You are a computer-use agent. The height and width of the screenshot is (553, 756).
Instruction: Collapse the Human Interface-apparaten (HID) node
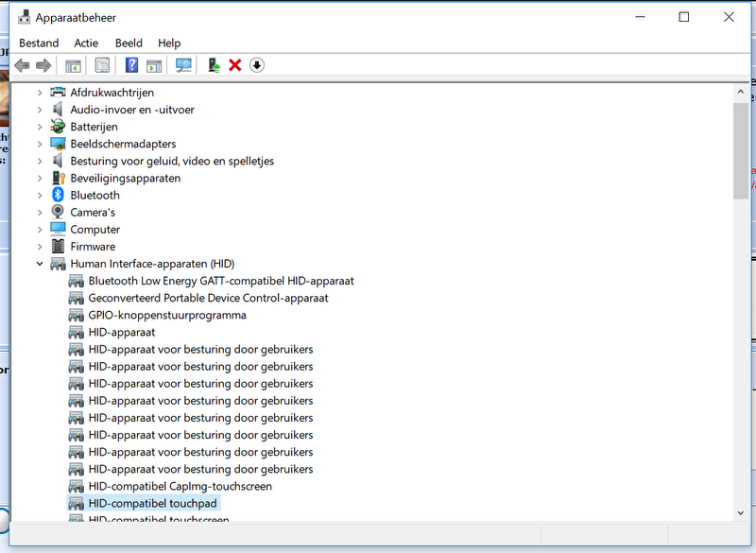pyautogui.click(x=40, y=264)
